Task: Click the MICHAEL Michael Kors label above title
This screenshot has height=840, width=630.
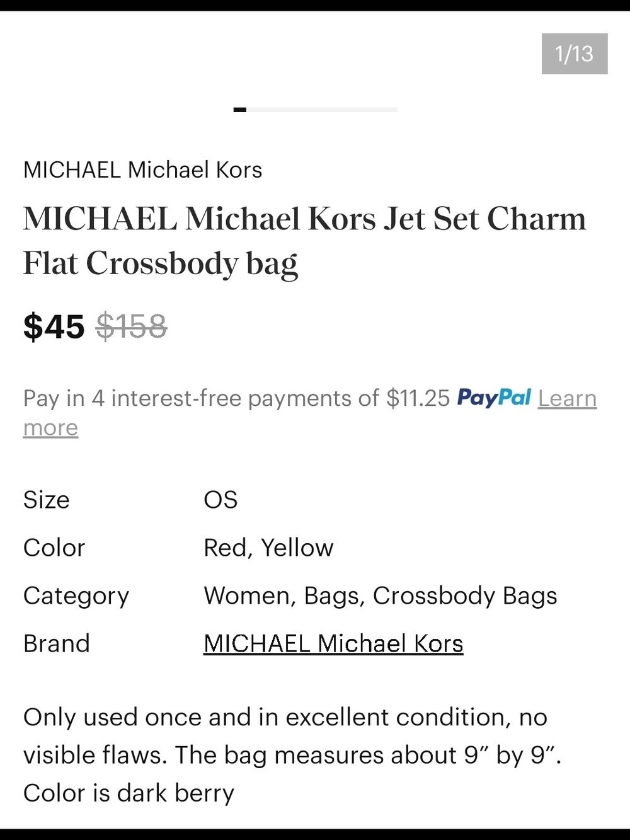Action: [x=142, y=170]
